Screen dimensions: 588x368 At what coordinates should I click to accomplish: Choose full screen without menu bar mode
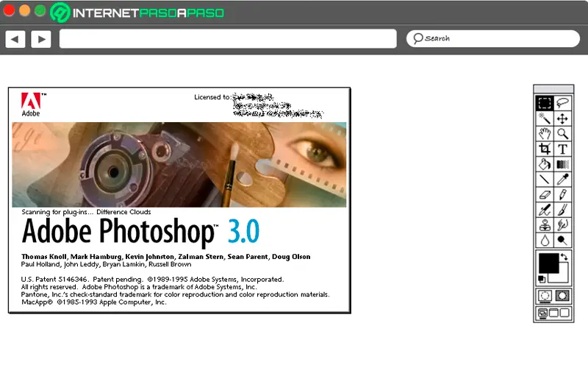coord(564,313)
